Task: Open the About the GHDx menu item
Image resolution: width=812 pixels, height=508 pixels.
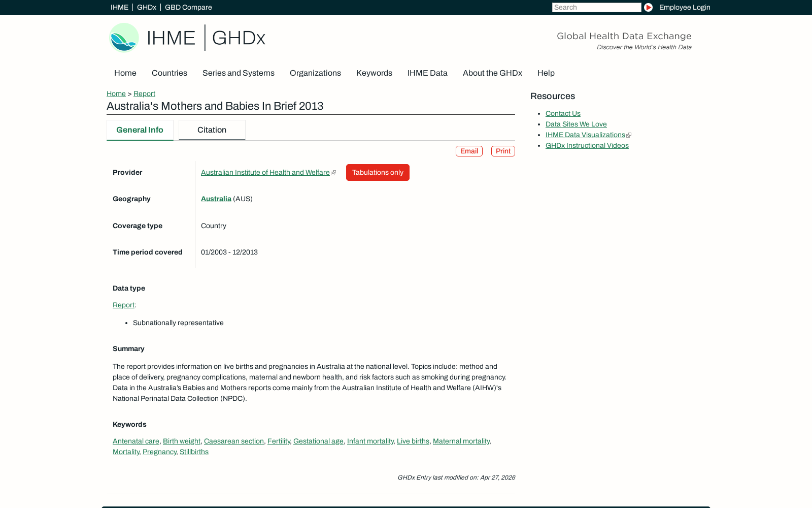Action: (x=492, y=73)
